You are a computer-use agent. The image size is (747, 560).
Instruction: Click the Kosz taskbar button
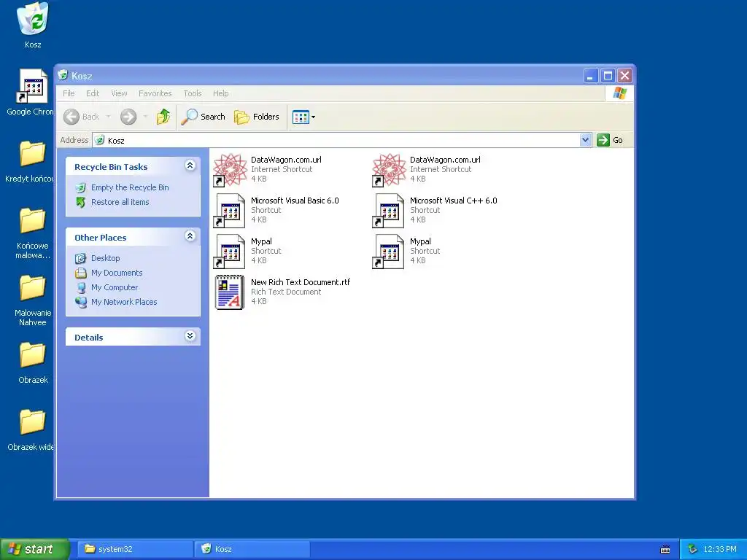tap(252, 549)
